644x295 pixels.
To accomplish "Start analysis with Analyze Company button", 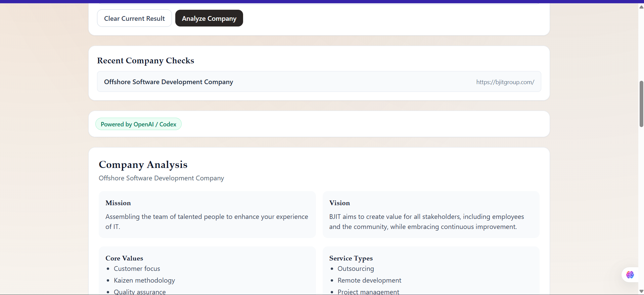I will pos(209,18).
